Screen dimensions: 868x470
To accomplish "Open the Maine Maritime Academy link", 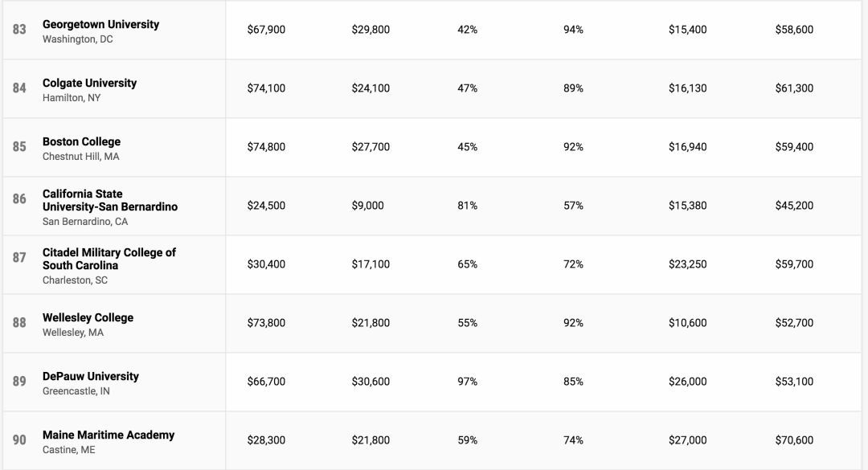I will point(108,435).
